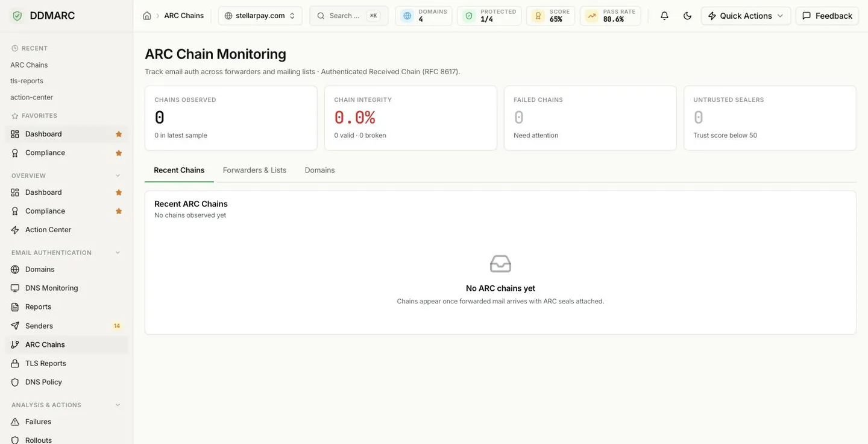Click Dashboard grid icon in Favorites
This screenshot has width=868, height=444.
pyautogui.click(x=15, y=134)
